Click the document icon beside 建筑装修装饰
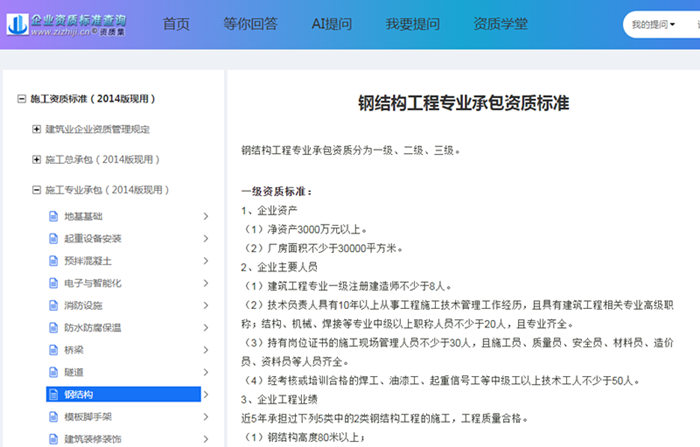700x447 pixels. [x=54, y=439]
